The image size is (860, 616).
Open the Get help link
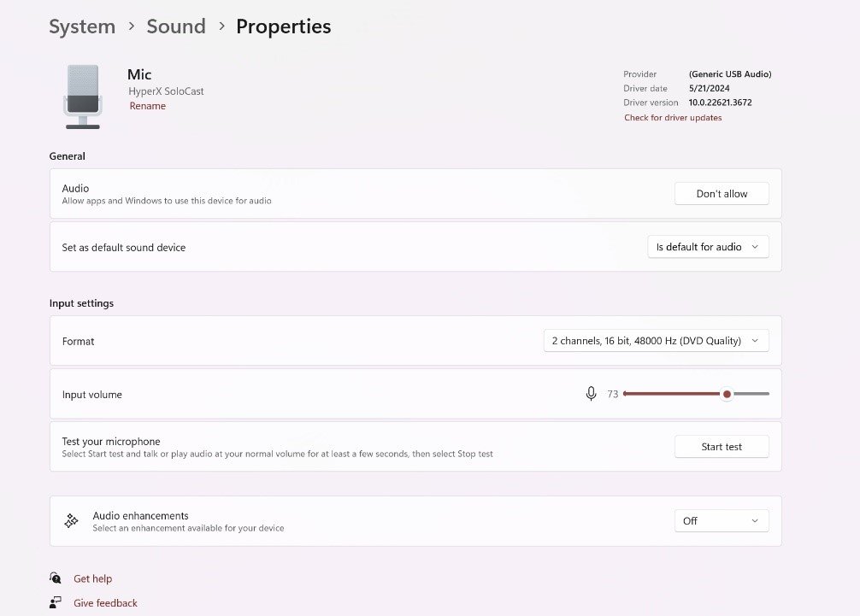click(x=92, y=578)
